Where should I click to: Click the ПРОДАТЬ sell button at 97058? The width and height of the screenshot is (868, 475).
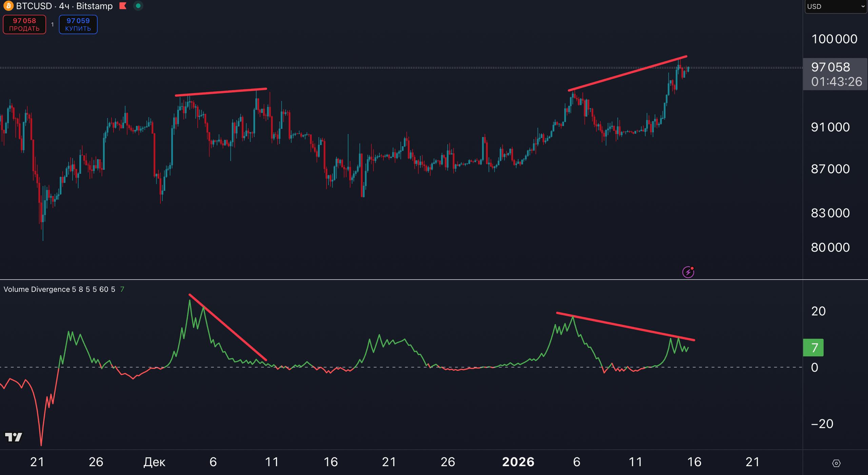pyautogui.click(x=24, y=24)
